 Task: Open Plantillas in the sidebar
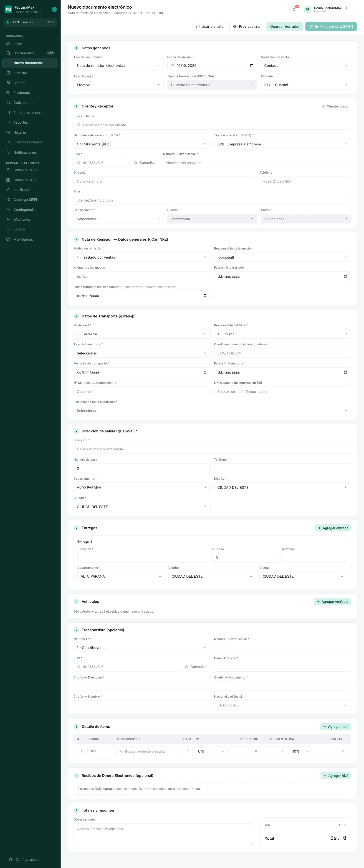pyautogui.click(x=30, y=73)
